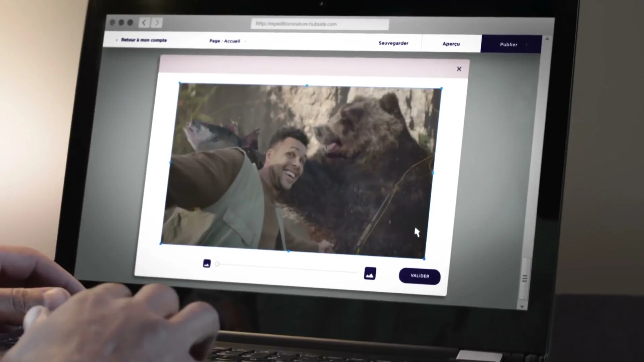Click the Sauvegarder button
Viewport: 644px width, 362px height.
tap(393, 43)
